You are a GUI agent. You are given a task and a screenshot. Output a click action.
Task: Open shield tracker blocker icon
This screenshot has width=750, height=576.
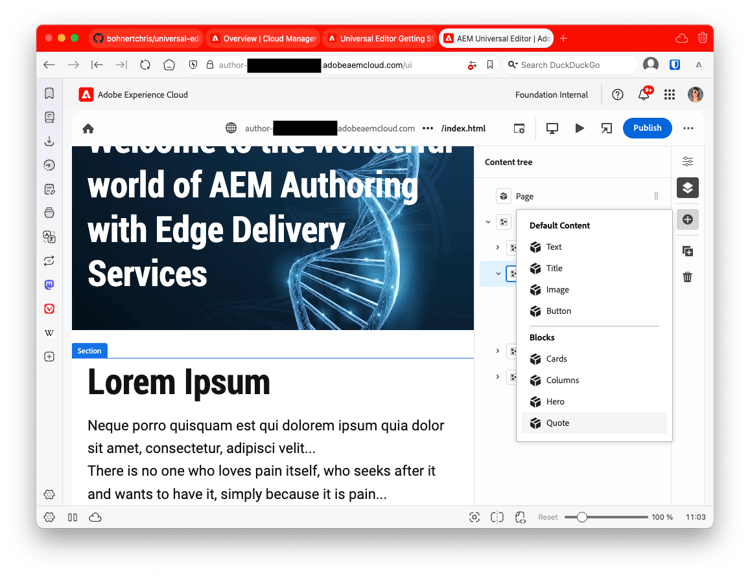[193, 65]
